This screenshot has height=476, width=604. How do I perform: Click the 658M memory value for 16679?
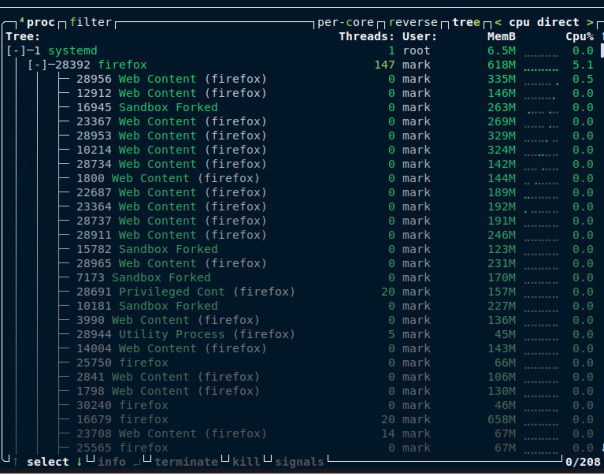501,419
